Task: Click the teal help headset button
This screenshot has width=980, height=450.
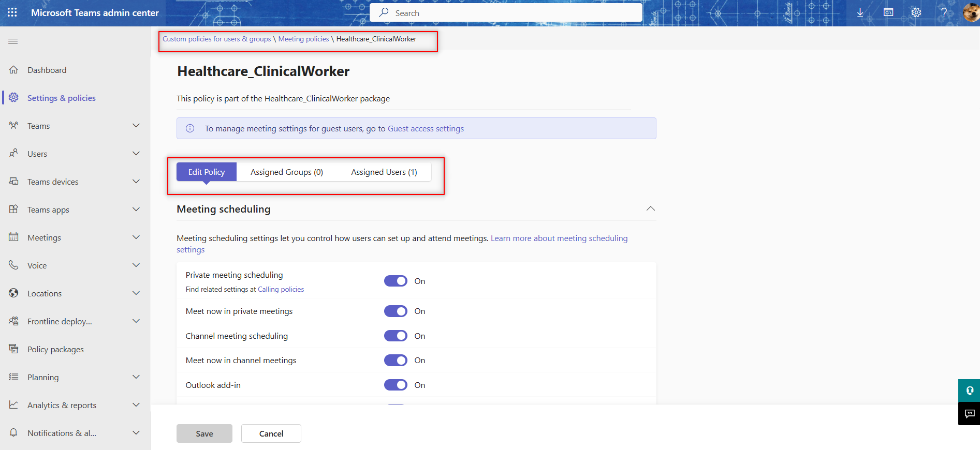Action: (x=969, y=391)
